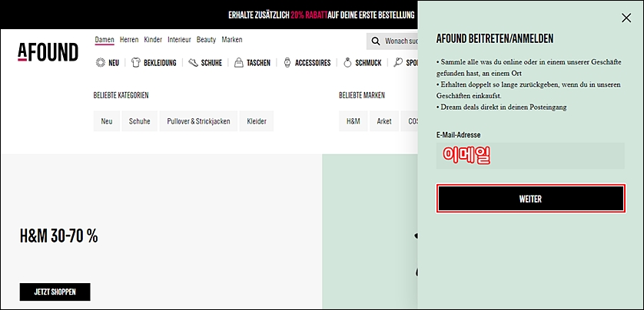Click the Schuhe shoe icon
This screenshot has height=310, width=644.
pyautogui.click(x=194, y=63)
